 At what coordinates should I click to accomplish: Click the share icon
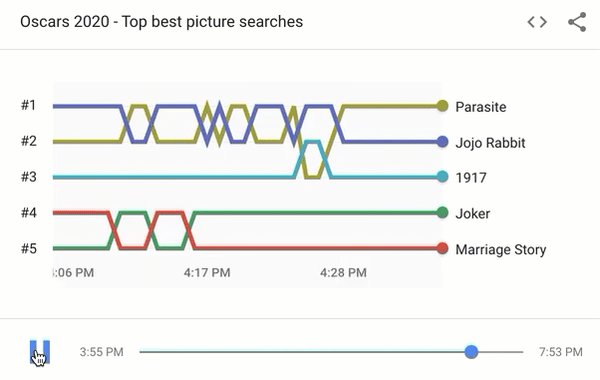577,22
